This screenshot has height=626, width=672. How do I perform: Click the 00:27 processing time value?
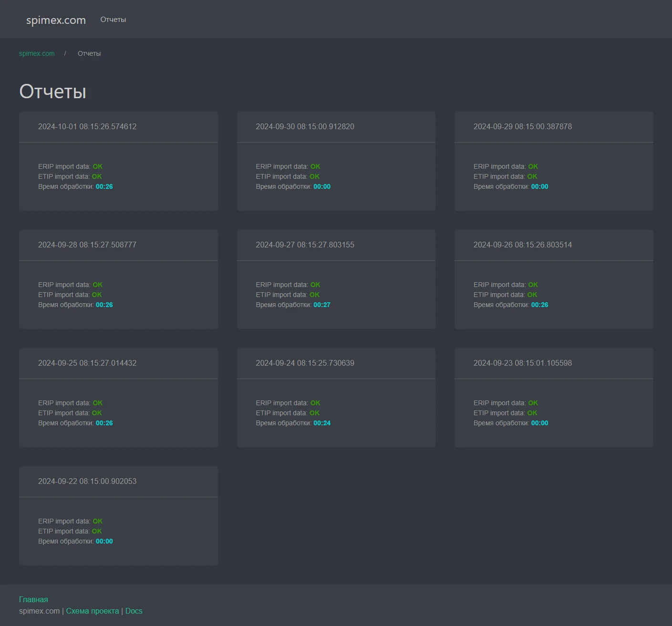click(322, 305)
